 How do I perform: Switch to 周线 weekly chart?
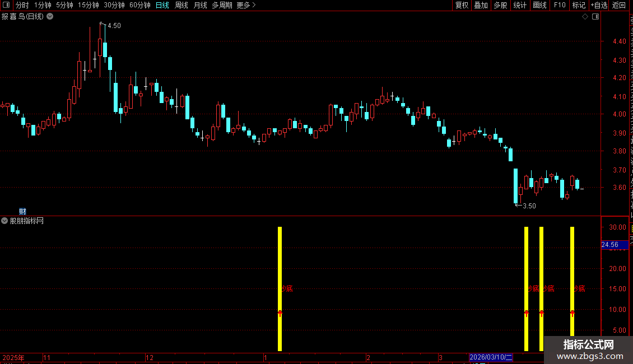[181, 5]
